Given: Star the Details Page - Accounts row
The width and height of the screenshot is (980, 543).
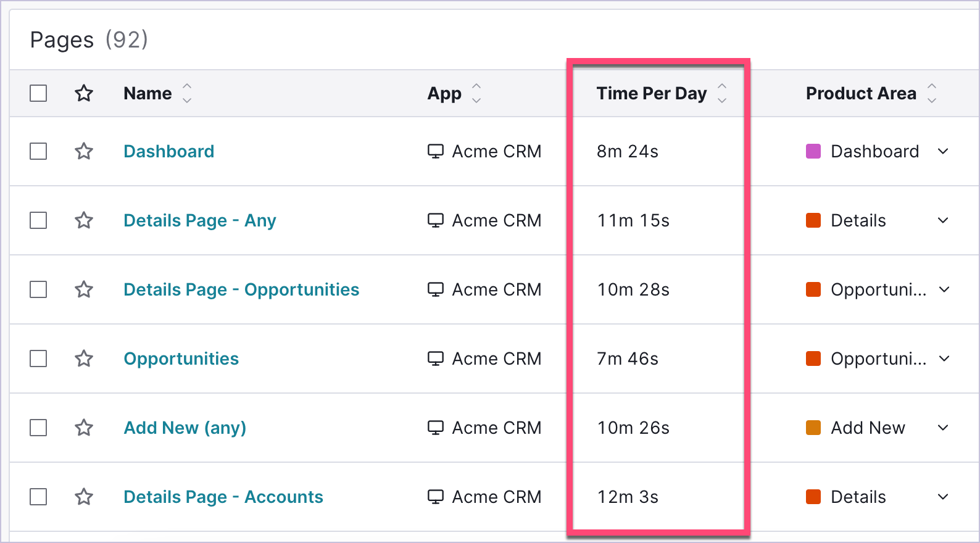Looking at the screenshot, I should pyautogui.click(x=84, y=497).
